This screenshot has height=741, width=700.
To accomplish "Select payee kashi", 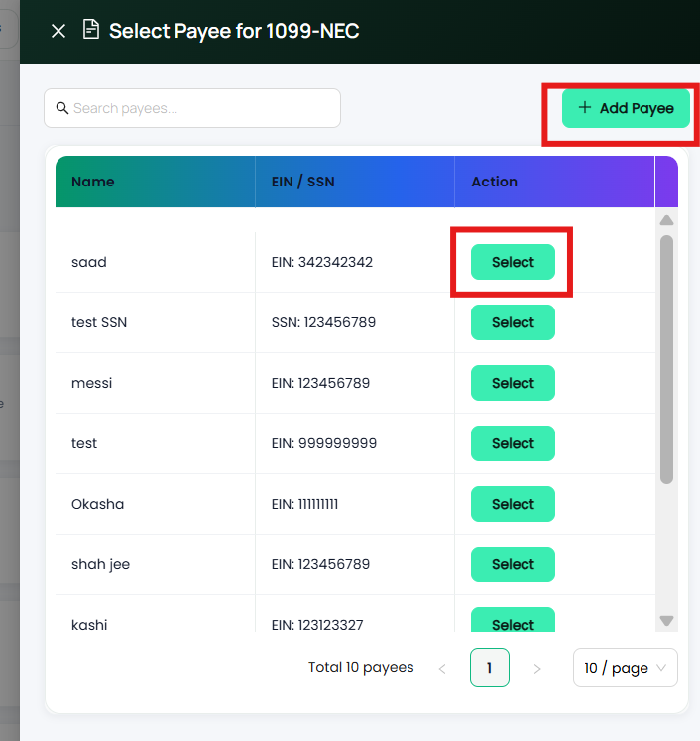I will pos(513,620).
